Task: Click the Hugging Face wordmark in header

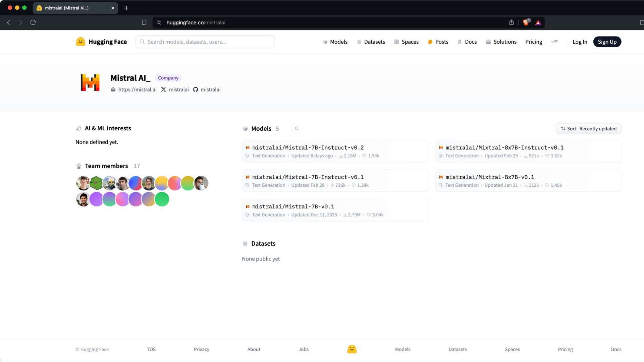Action: click(x=108, y=42)
